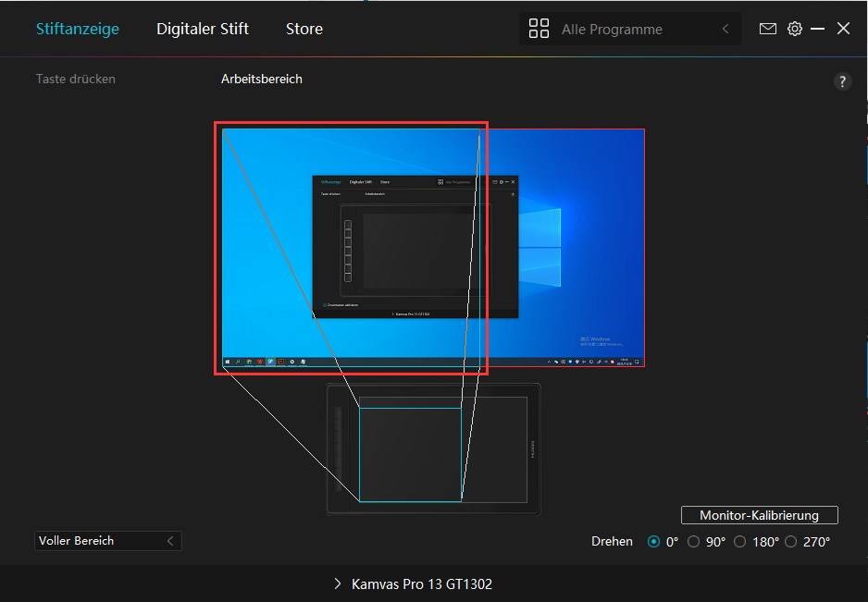Select the Stiftanzeige tab
This screenshot has height=602, width=868.
coord(78,29)
